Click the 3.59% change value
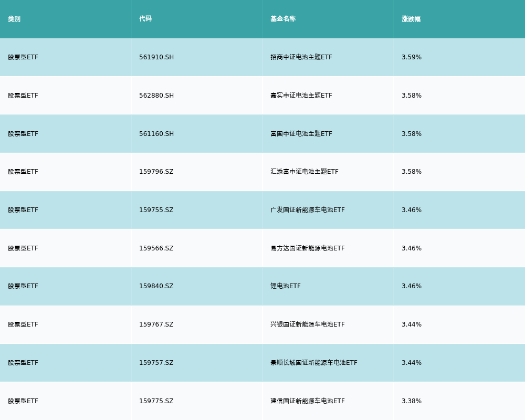The image size is (525, 420). [412, 57]
